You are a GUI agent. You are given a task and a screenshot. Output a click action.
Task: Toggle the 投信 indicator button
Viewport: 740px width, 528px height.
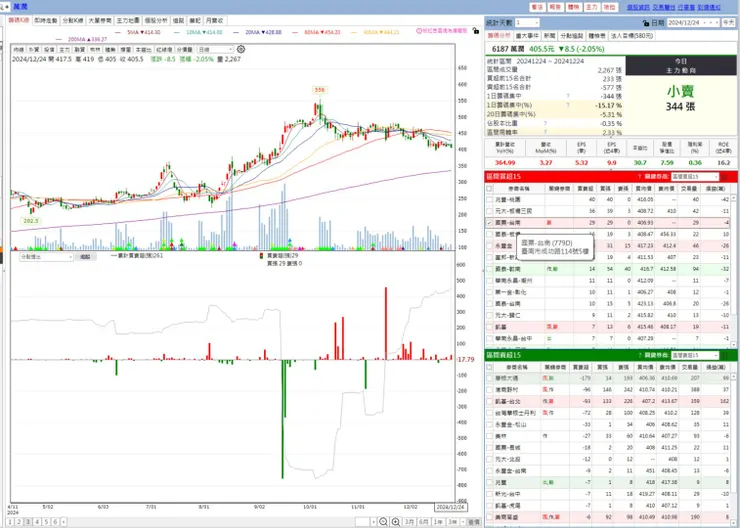point(49,49)
